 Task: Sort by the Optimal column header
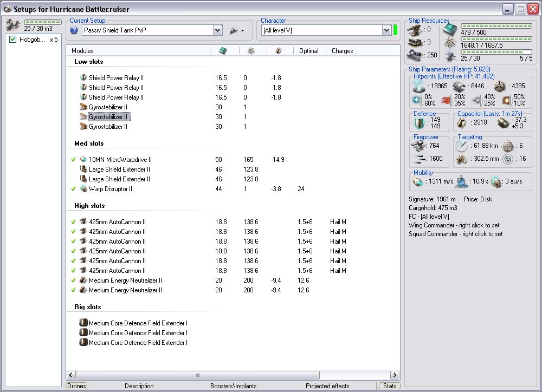coord(309,51)
